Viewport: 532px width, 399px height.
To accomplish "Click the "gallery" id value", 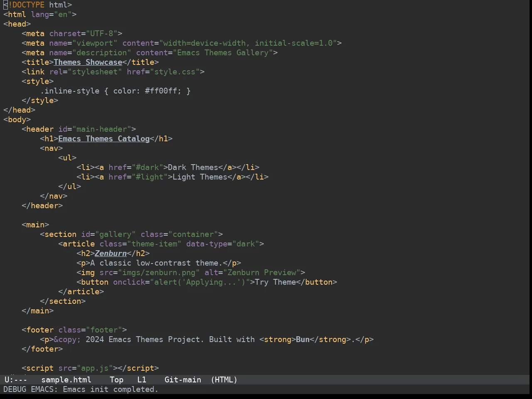I will (x=115, y=234).
